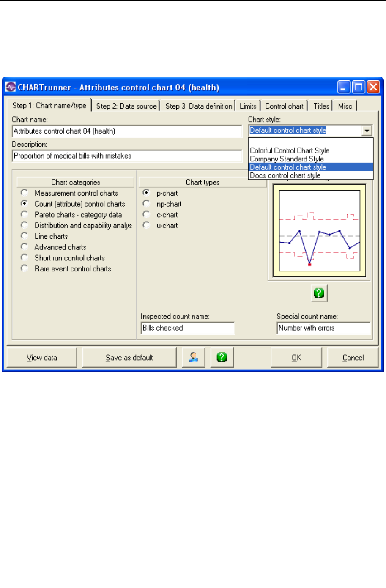The height and width of the screenshot is (588, 386).
Task: Maximize the CHARTrunner window
Action: (359, 88)
